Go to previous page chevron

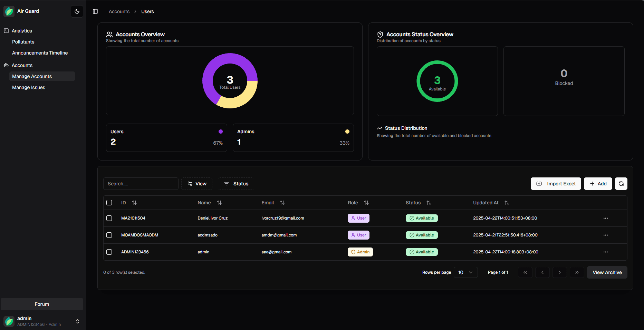tap(542, 272)
